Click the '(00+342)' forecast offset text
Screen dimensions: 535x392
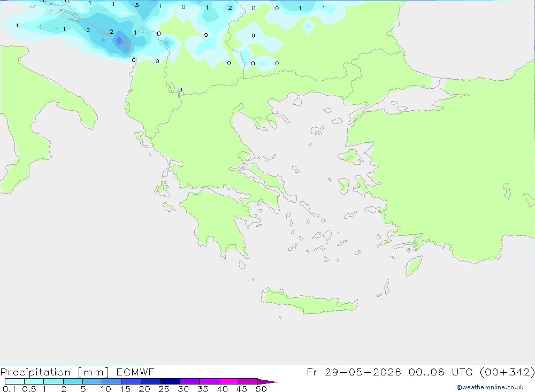[507, 372]
